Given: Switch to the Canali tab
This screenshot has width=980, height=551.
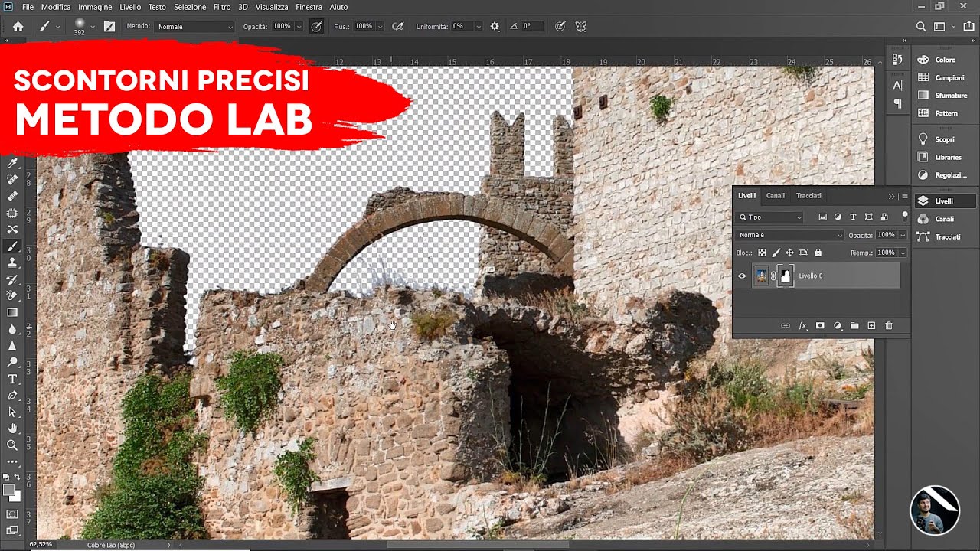Looking at the screenshot, I should [776, 196].
